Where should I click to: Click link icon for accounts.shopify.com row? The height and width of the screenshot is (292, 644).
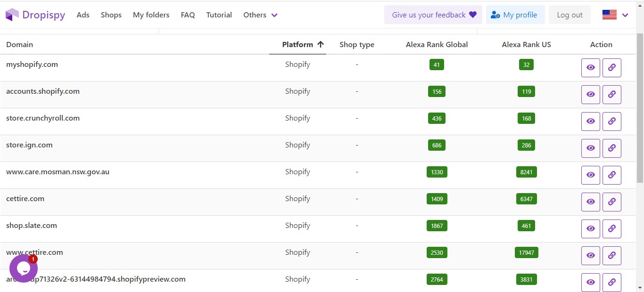click(x=611, y=94)
